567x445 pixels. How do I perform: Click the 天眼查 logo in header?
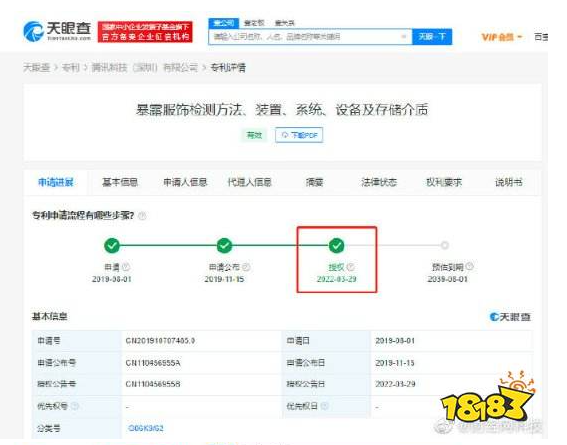click(57, 31)
